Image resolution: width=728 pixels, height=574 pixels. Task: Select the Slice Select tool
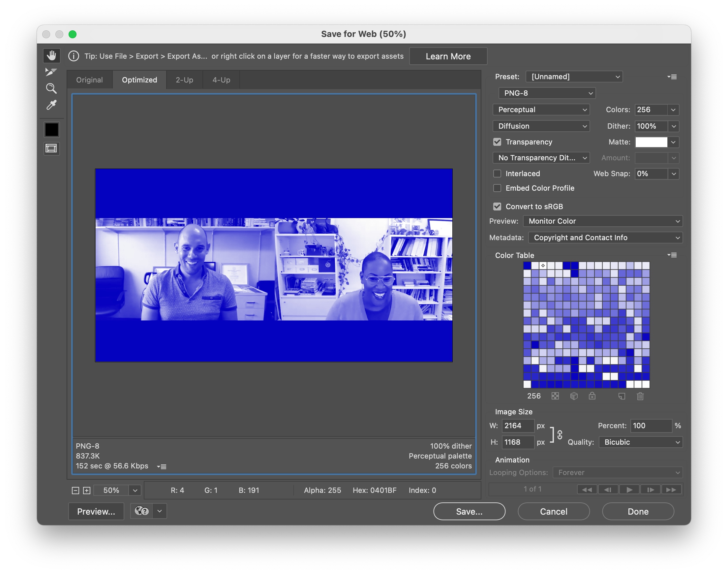(51, 72)
